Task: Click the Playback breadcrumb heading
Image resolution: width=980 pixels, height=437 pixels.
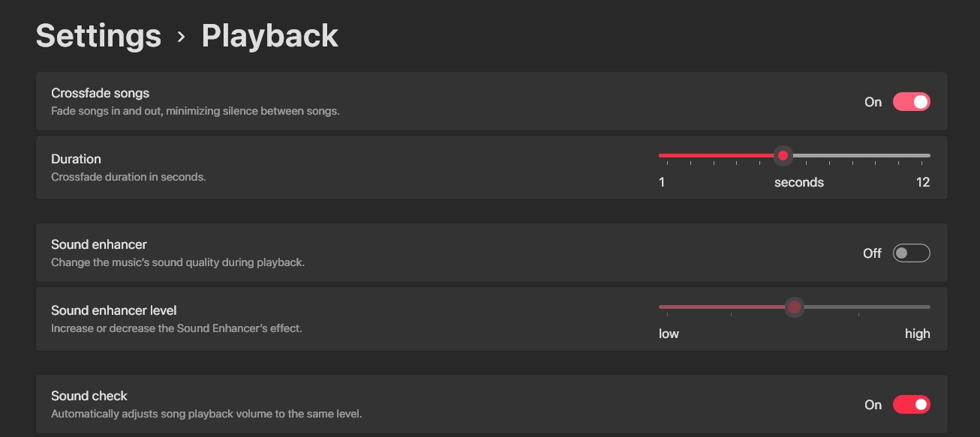Action: tap(269, 36)
